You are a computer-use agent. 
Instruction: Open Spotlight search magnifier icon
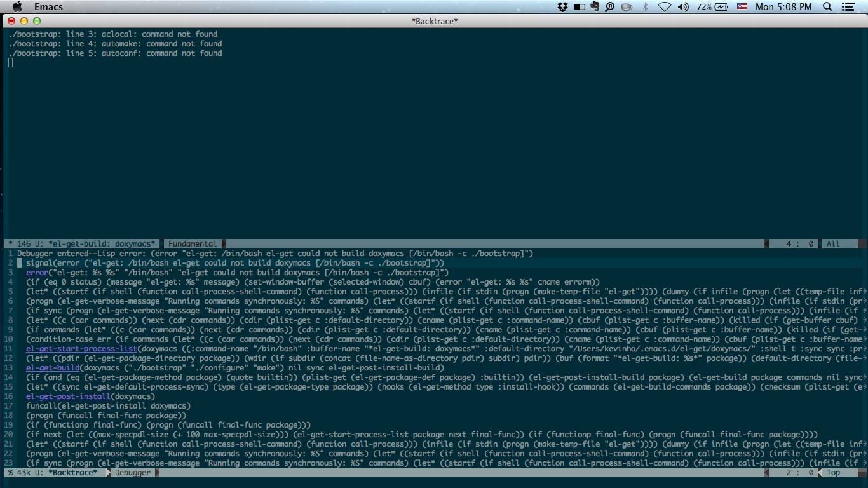coord(827,6)
